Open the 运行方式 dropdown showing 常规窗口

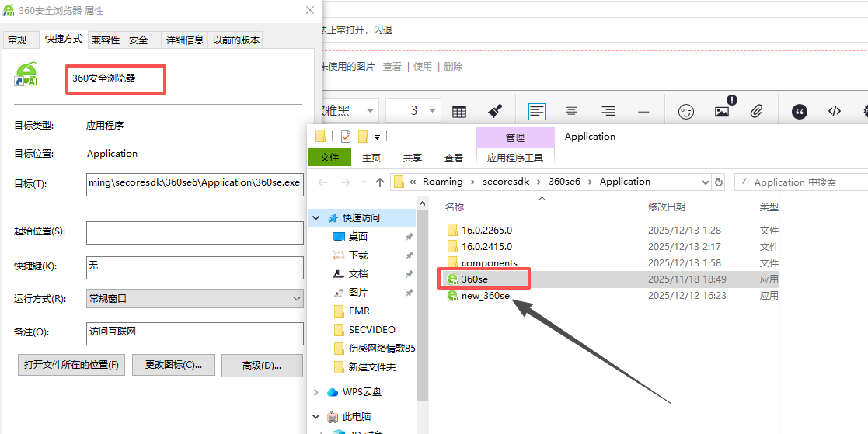point(194,298)
